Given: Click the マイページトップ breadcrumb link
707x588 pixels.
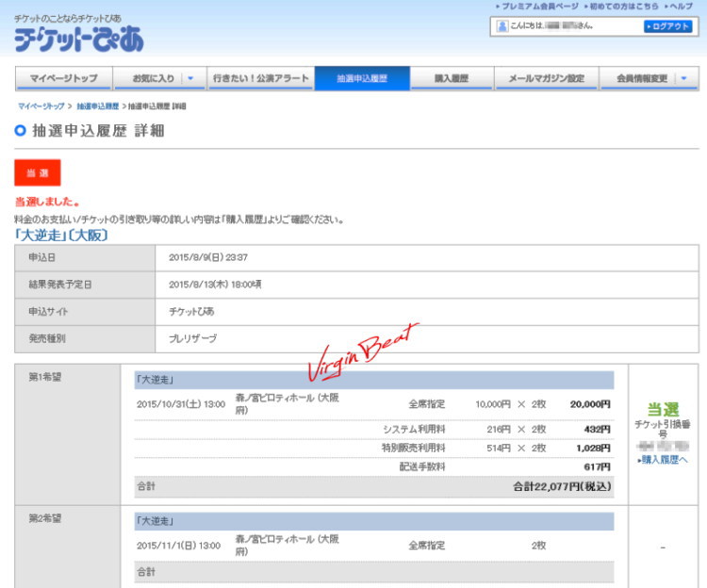Looking at the screenshot, I should [41, 106].
